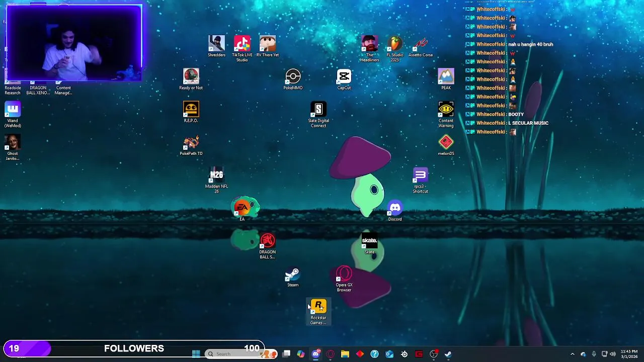Select the Ready or Not shortcut
The height and width of the screenshot is (362, 644).
[191, 79]
